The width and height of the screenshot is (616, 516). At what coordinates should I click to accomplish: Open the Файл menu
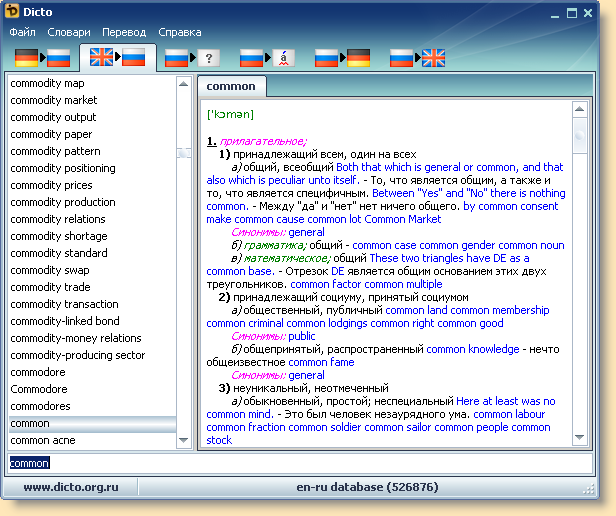(x=23, y=33)
